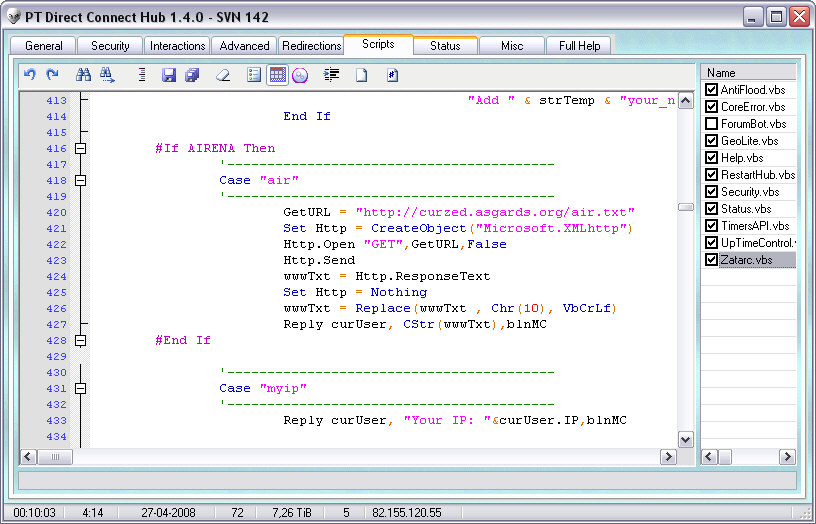Switch to the Security tab
This screenshot has height=524, width=816.
pos(110,46)
